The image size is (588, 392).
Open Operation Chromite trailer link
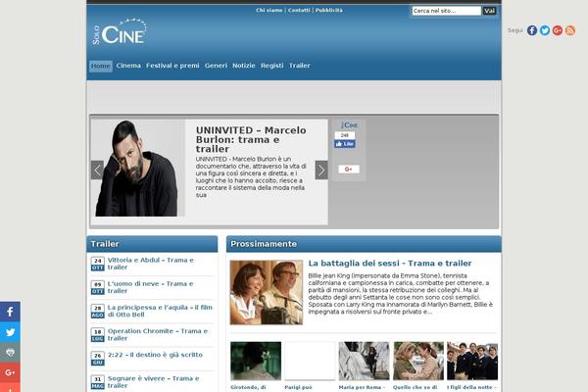coord(158,334)
